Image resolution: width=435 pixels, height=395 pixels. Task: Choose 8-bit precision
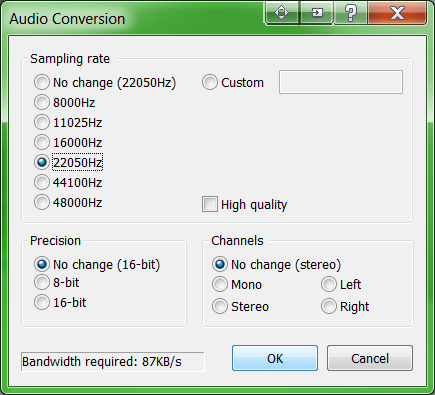pyautogui.click(x=57, y=282)
